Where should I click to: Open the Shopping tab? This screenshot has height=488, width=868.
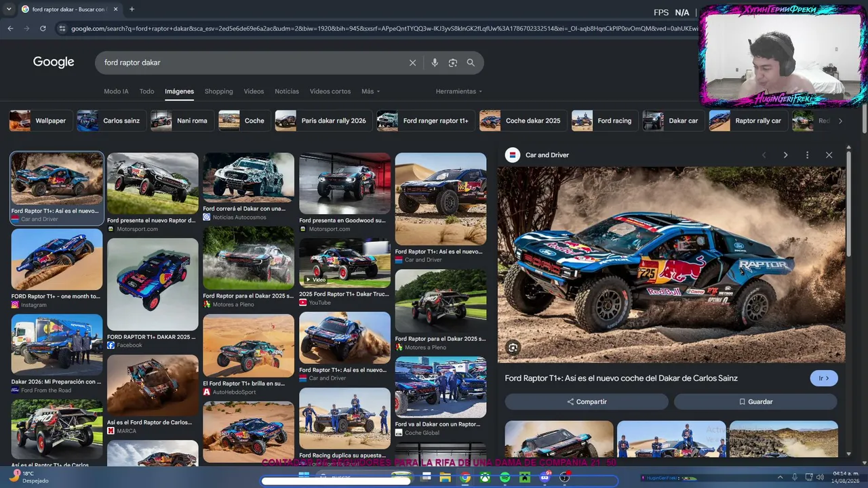[218, 91]
